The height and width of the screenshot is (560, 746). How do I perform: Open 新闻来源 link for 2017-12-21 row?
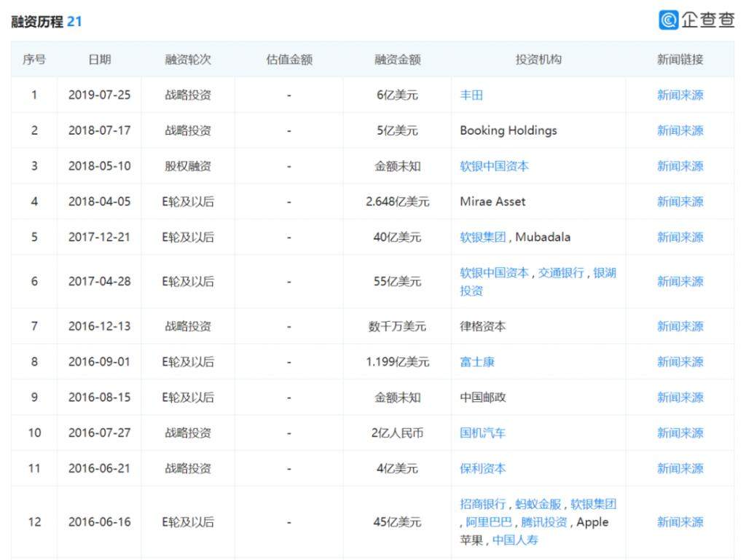[680, 237]
